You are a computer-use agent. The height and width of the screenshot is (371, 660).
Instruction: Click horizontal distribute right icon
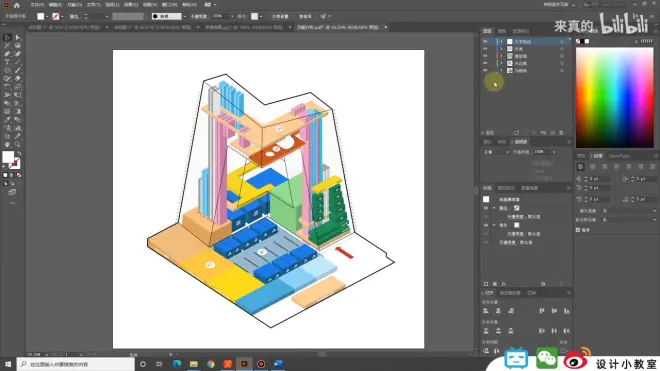pyautogui.click(x=567, y=331)
